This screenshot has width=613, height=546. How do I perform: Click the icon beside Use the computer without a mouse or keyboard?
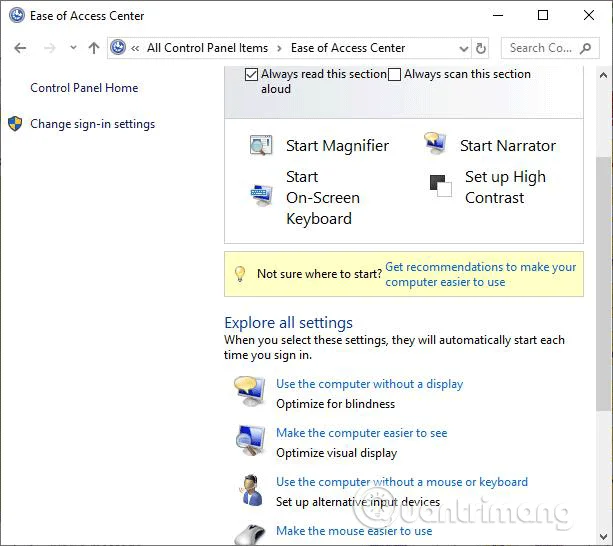[x=251, y=490]
